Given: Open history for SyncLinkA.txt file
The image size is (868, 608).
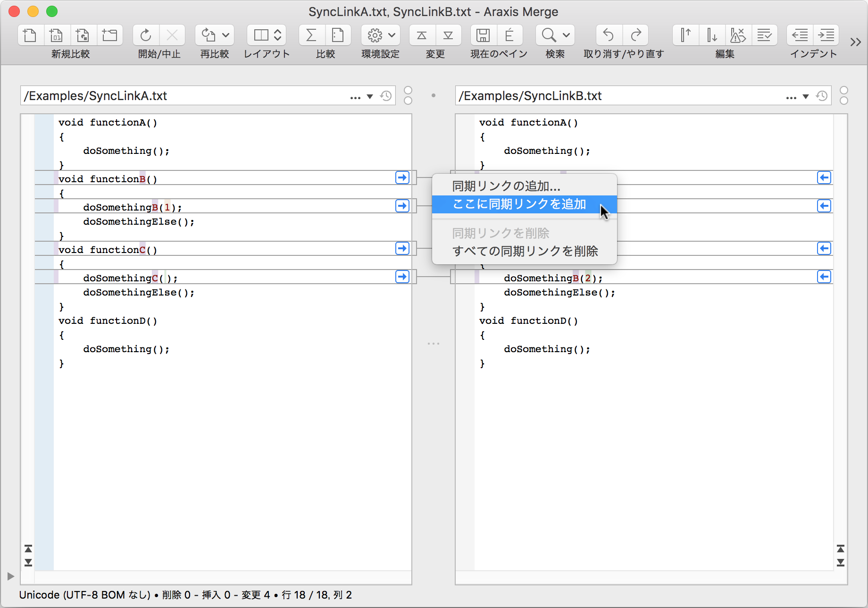Looking at the screenshot, I should click(x=386, y=96).
